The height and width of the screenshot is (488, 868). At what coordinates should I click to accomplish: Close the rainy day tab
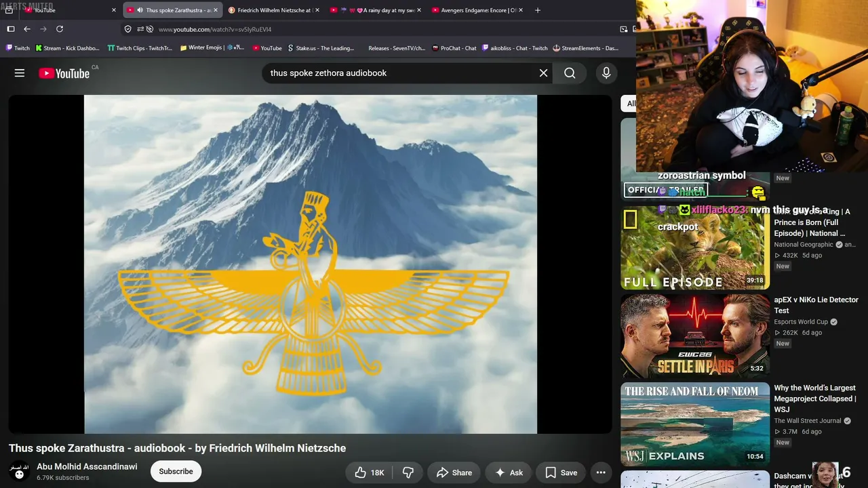point(418,10)
